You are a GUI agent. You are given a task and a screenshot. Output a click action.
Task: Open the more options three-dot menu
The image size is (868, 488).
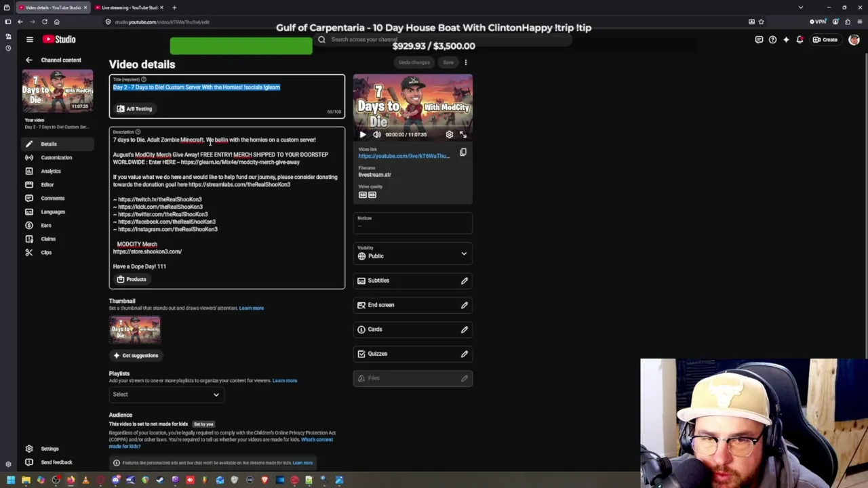(465, 62)
